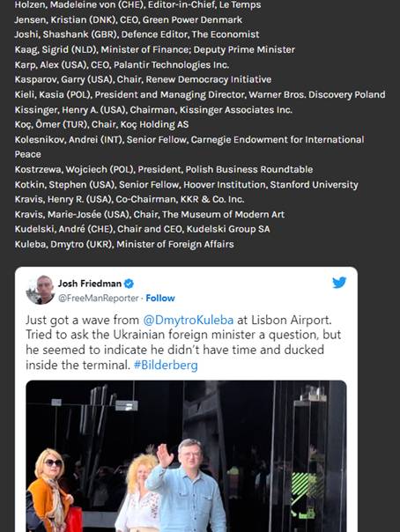Click the Kudelski, André list entry

pos(142,229)
